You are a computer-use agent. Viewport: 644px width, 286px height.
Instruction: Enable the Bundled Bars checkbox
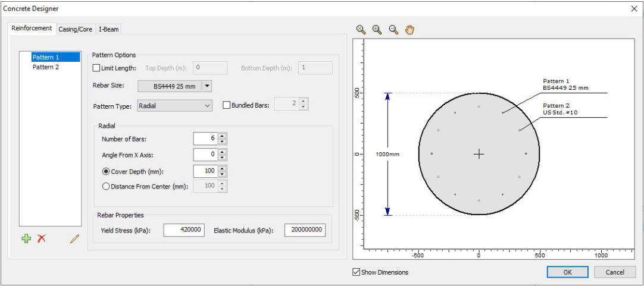point(226,105)
